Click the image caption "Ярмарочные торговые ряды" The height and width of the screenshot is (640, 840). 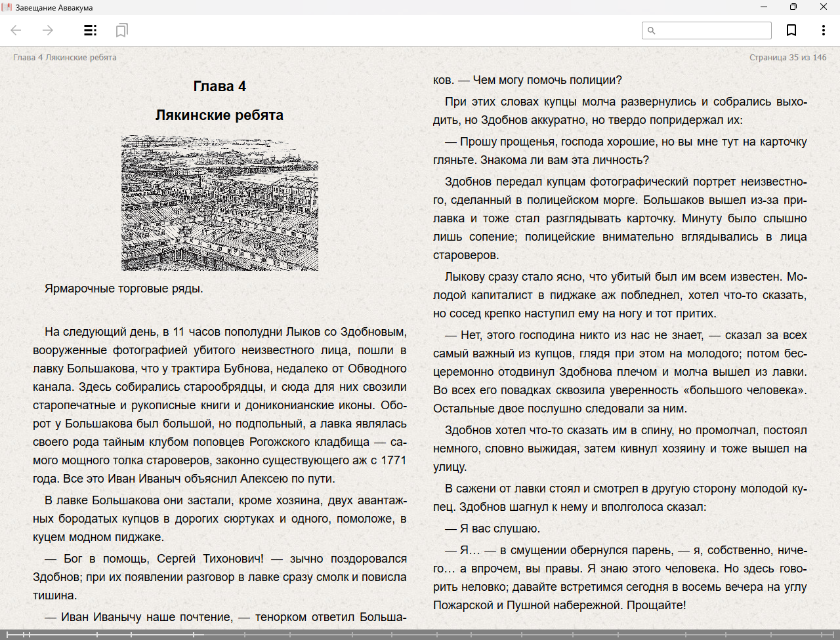point(123,289)
